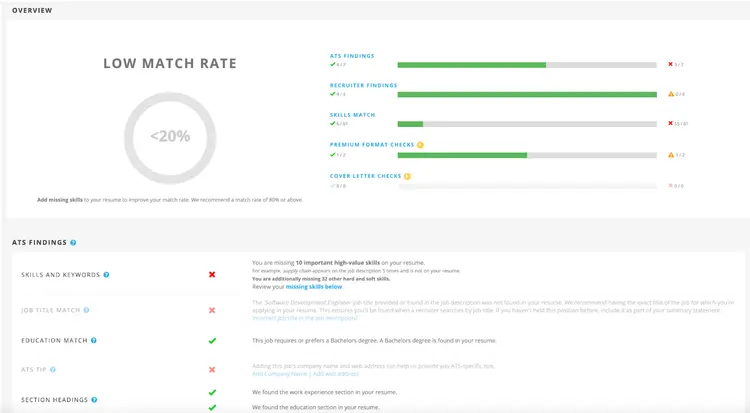
Task: Click the supply chain example sentence
Action: click(356, 271)
